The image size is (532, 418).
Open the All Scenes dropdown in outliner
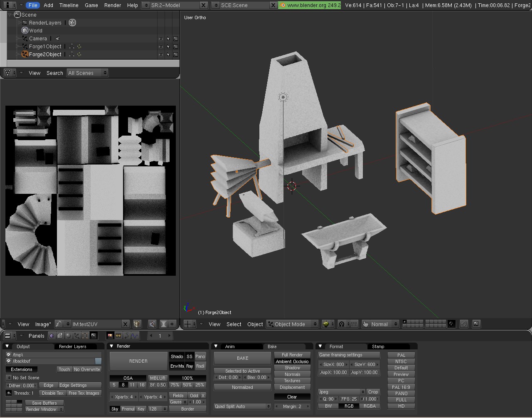pyautogui.click(x=87, y=73)
